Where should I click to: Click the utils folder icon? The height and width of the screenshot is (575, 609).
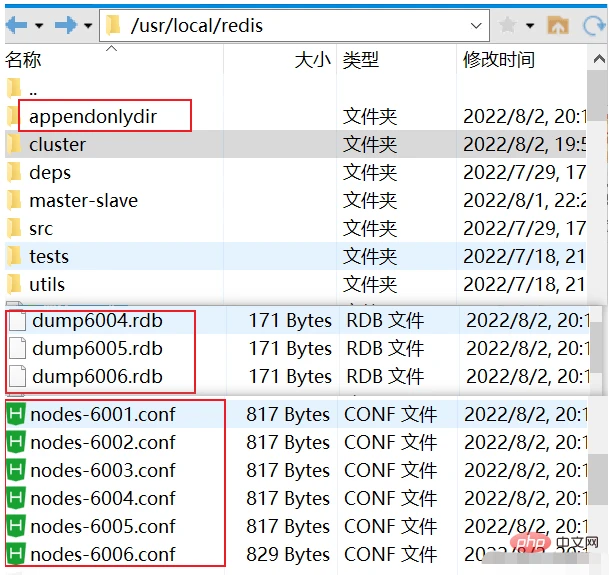coord(14,284)
